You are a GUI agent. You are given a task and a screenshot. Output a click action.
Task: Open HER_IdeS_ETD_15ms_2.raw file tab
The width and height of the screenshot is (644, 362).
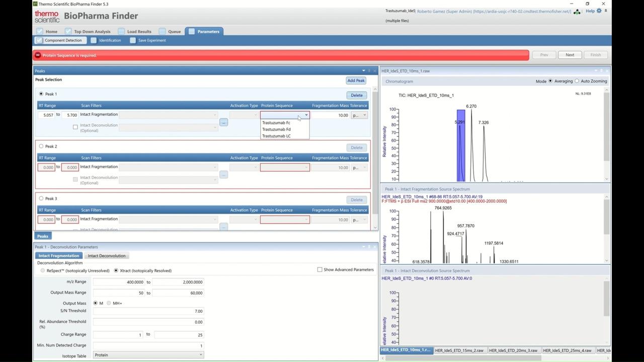coord(459,350)
